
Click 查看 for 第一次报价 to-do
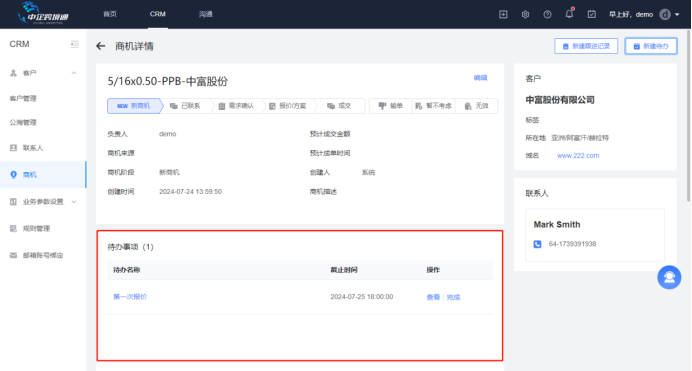point(433,297)
